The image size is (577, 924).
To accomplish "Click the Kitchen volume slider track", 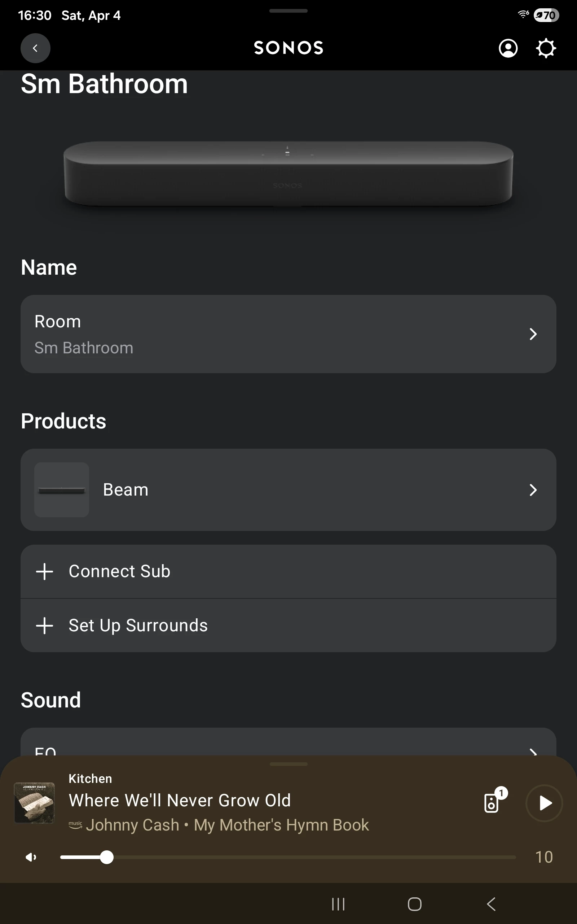I will click(305, 857).
